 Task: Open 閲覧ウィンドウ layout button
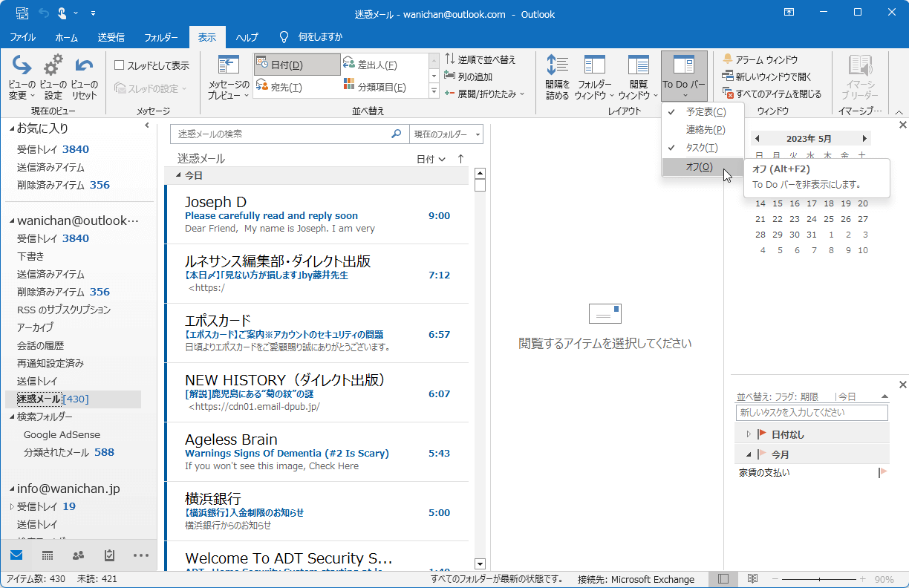point(639,78)
